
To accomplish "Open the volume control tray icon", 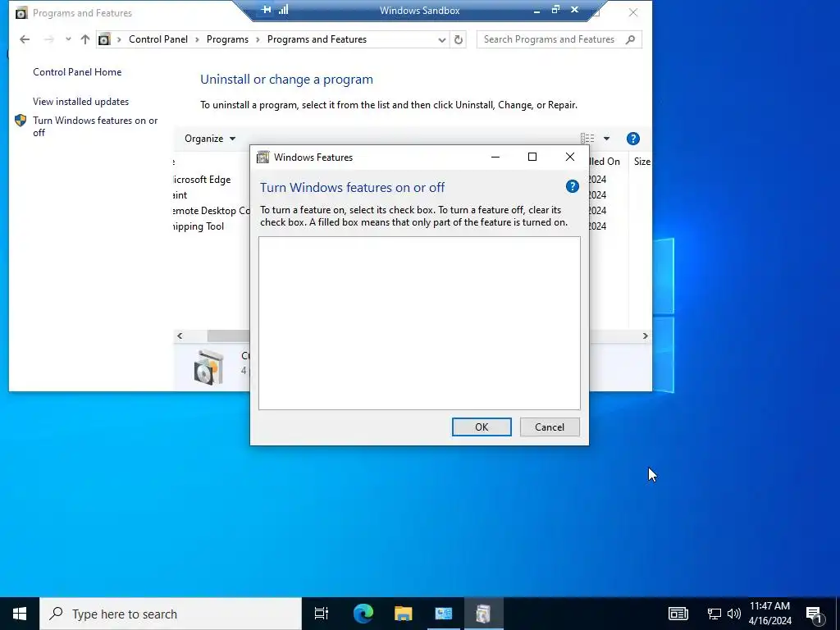I will [x=734, y=614].
